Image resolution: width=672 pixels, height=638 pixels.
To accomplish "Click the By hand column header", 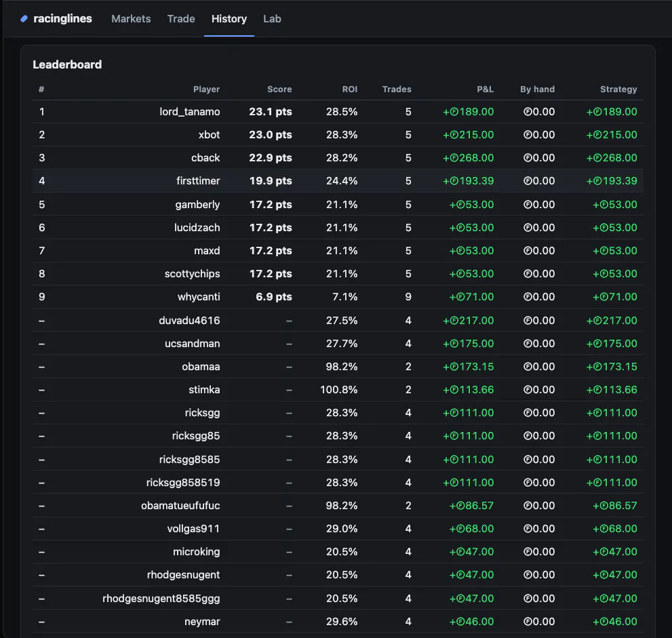I will (x=538, y=89).
